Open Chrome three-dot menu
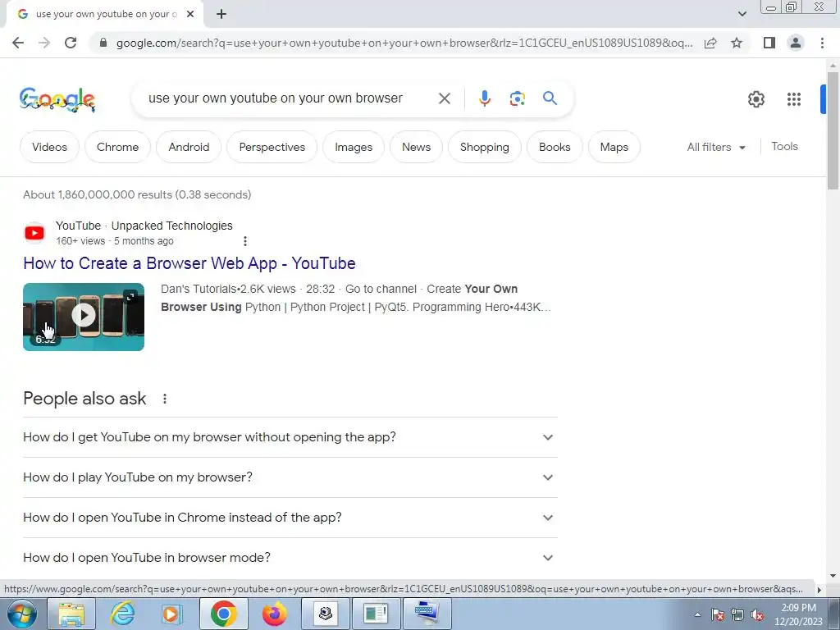Viewport: 840px width, 630px height. click(822, 43)
